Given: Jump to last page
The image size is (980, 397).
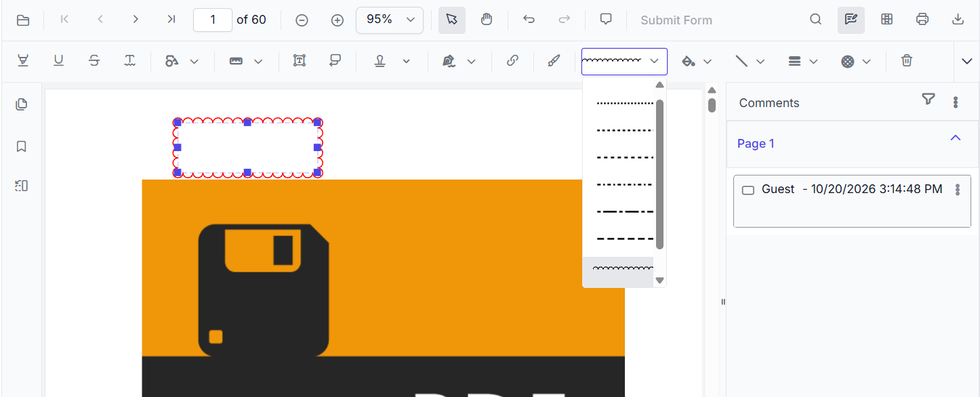Looking at the screenshot, I should [171, 20].
